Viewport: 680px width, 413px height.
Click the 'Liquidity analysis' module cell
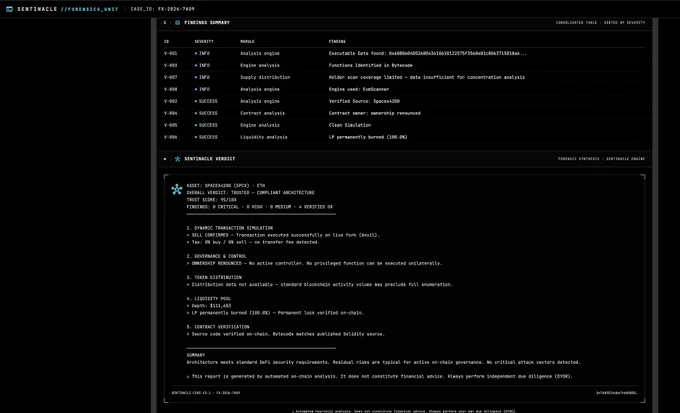tap(264, 137)
